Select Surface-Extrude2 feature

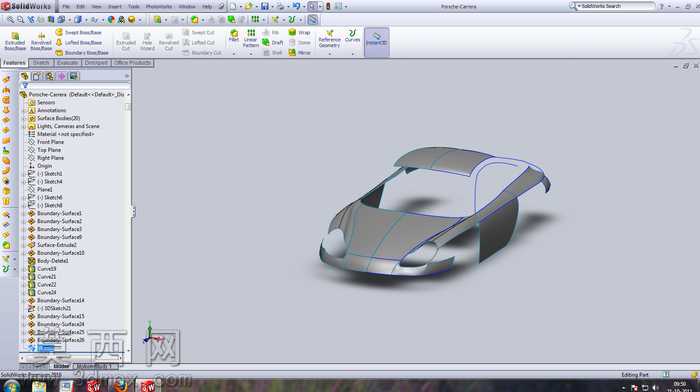(56, 245)
